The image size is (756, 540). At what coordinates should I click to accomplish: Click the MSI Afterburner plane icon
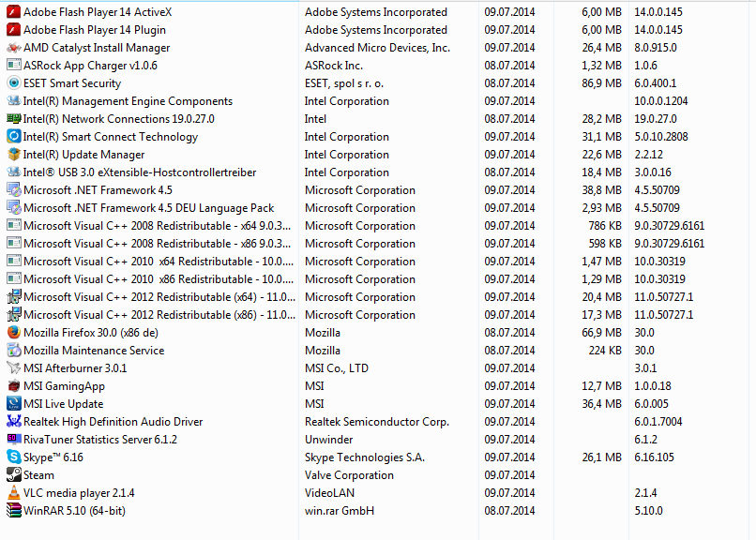pyautogui.click(x=13, y=368)
